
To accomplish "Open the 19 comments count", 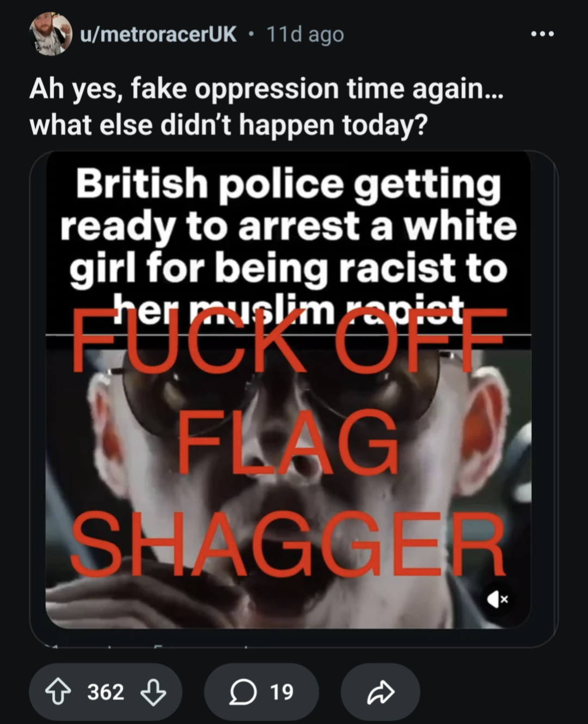I will click(281, 692).
